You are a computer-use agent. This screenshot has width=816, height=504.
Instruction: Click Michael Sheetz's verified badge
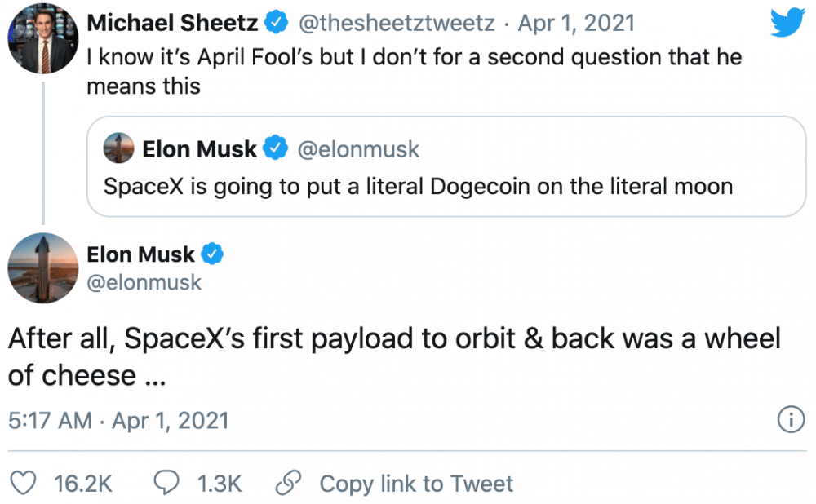[x=277, y=22]
